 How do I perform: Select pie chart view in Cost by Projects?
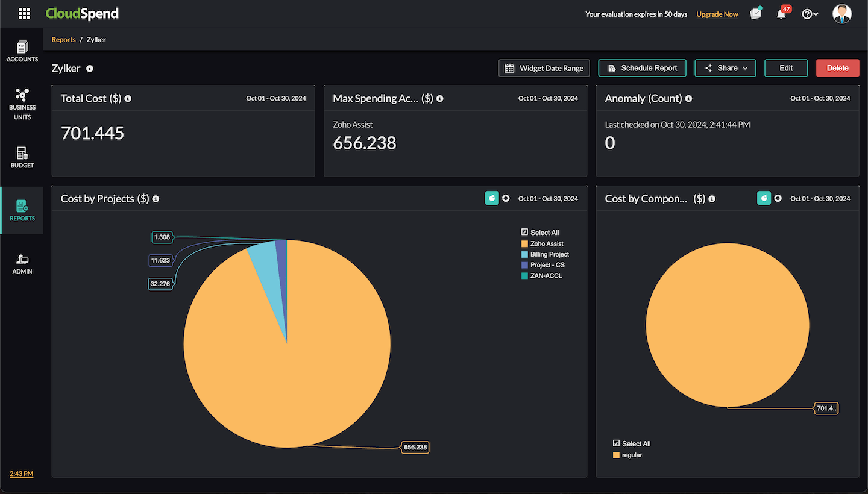492,198
